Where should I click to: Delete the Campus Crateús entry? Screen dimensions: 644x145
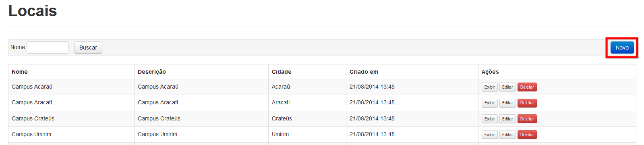(527, 119)
